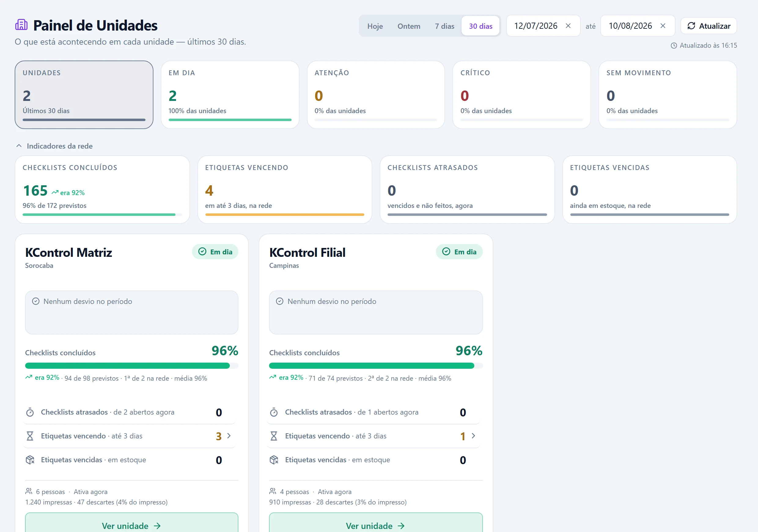Click the Sorocaba location label
The height and width of the screenshot is (532, 758).
coord(39,265)
